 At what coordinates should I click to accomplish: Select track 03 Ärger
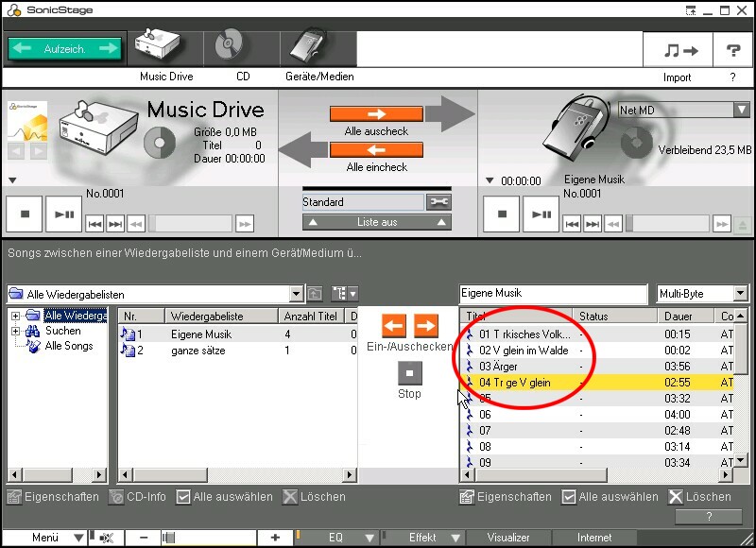click(x=596, y=367)
